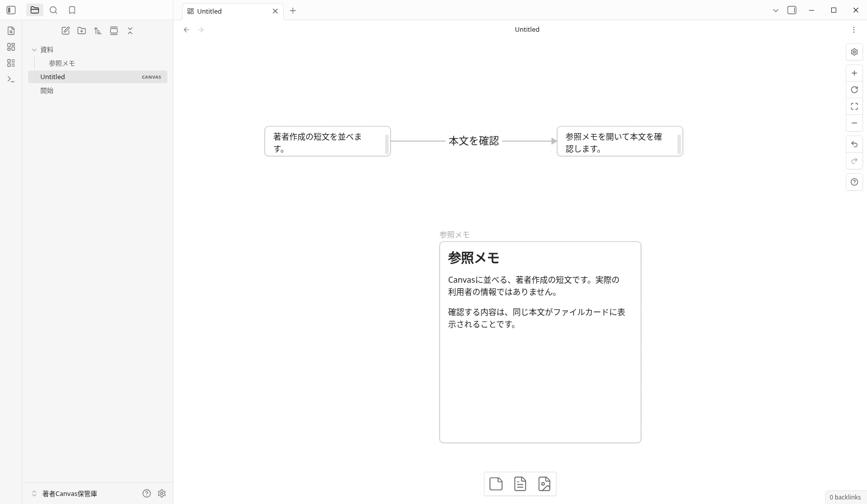This screenshot has height=504, width=867.
Task: Select the 著者作成の短文を並べます card
Action: (x=328, y=141)
